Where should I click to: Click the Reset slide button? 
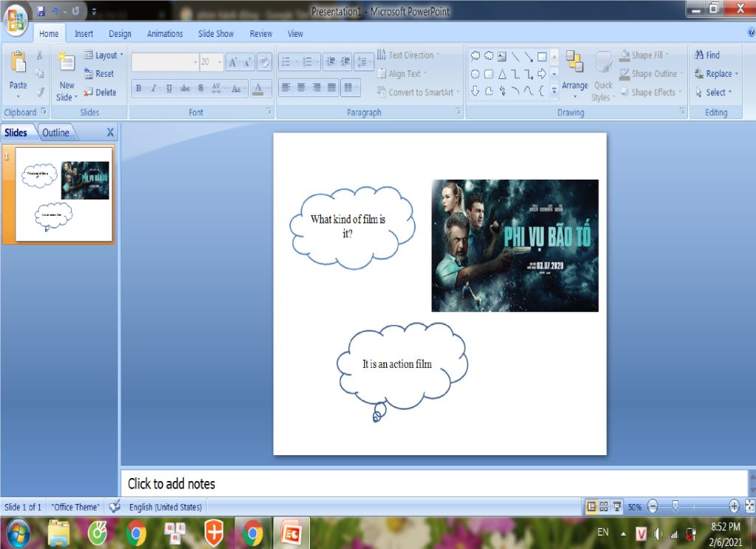99,73
